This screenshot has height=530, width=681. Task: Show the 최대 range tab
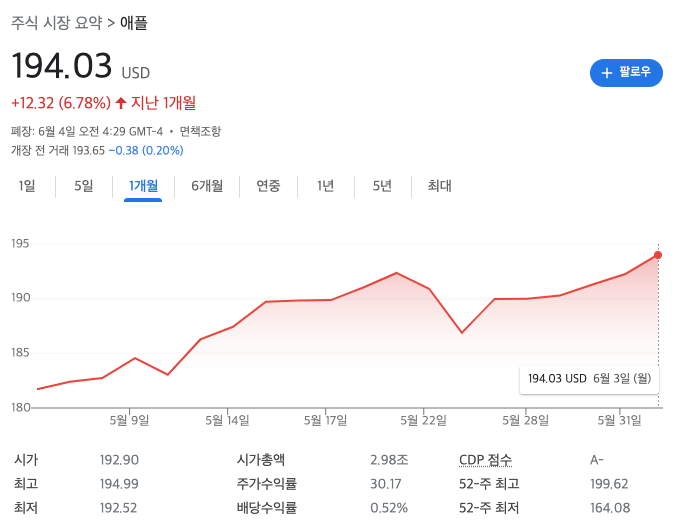tap(440, 186)
